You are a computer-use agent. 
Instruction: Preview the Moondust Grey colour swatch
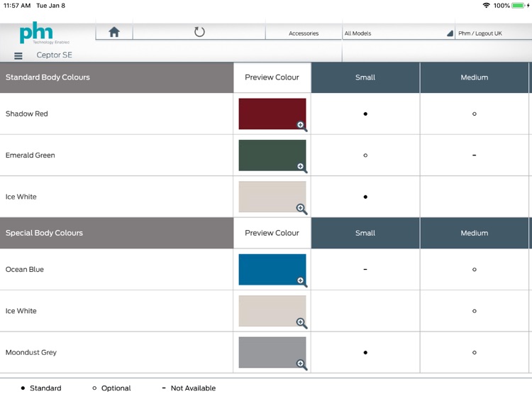pos(272,352)
